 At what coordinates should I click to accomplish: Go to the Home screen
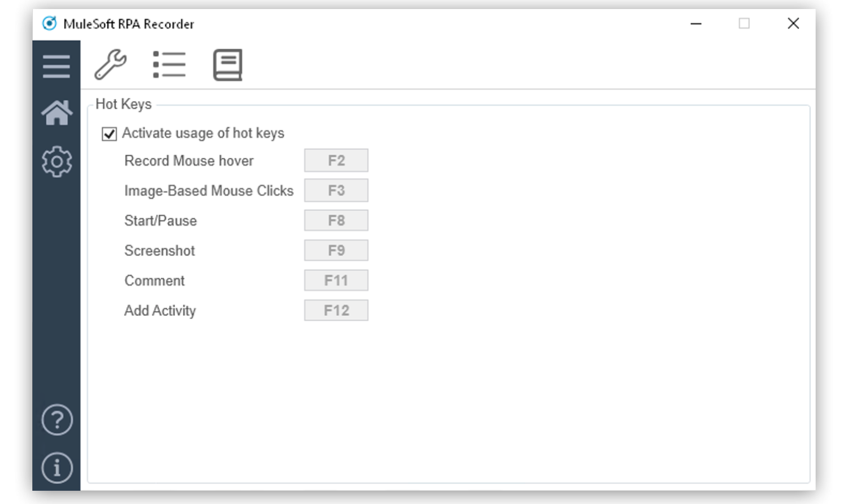(x=56, y=113)
